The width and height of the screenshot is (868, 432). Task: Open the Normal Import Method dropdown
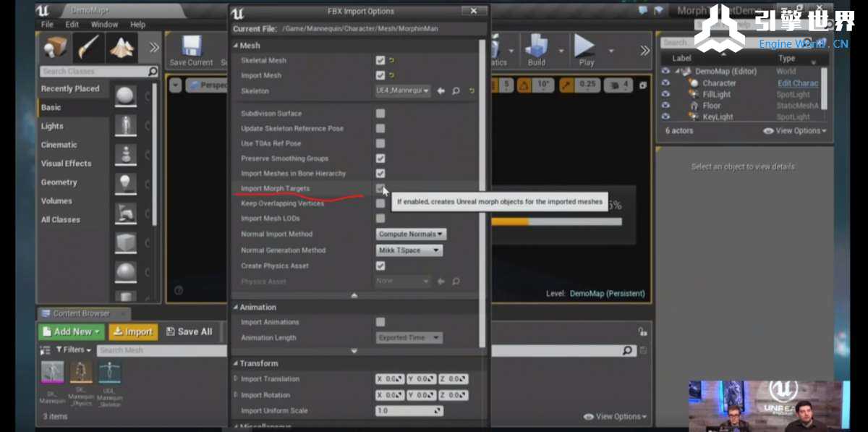(x=412, y=234)
